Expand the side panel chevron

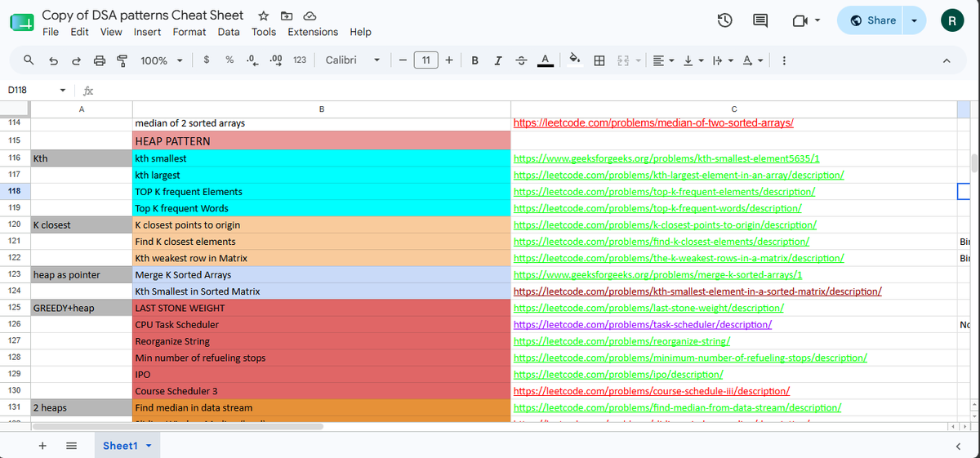958,446
